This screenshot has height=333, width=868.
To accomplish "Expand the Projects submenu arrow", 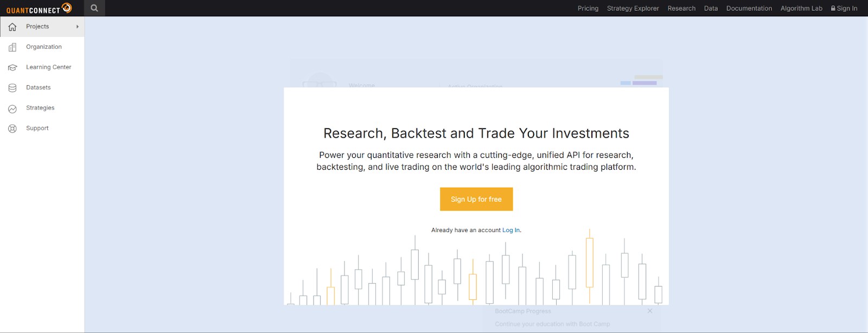I will pyautogui.click(x=78, y=27).
